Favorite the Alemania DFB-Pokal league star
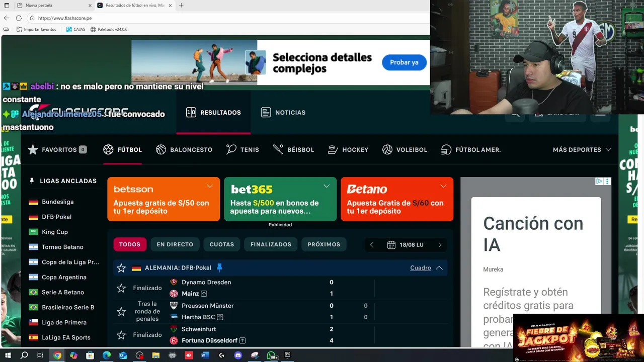 click(121, 268)
